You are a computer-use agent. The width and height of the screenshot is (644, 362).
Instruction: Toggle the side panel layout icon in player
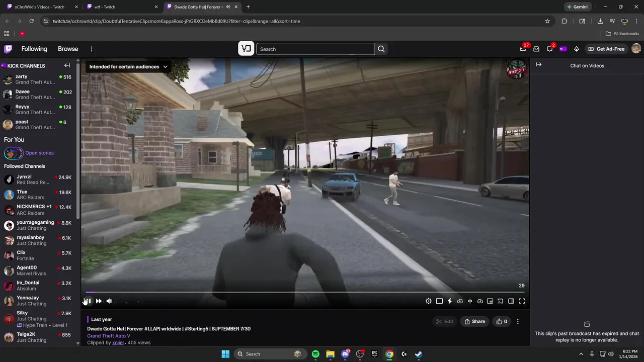point(511,301)
